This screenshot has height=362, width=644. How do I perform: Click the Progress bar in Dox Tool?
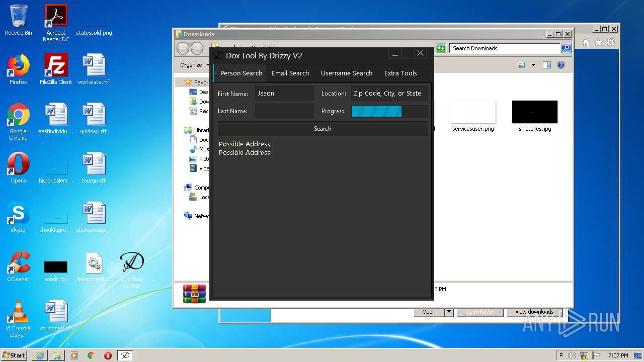pos(389,111)
